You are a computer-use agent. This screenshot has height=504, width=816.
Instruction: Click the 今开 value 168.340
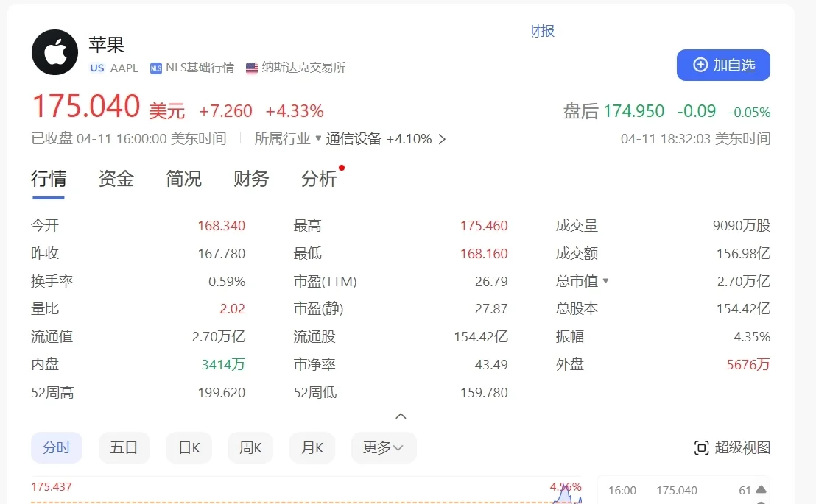(221, 226)
